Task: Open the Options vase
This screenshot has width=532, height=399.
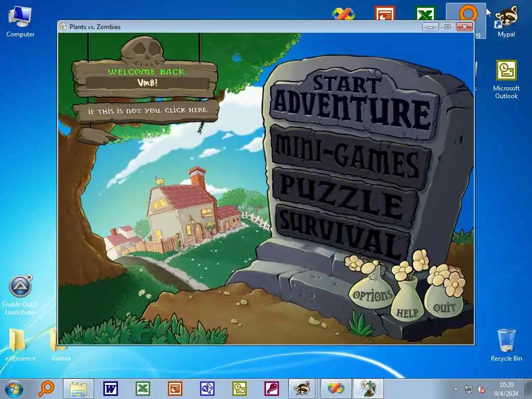Action: (372, 292)
